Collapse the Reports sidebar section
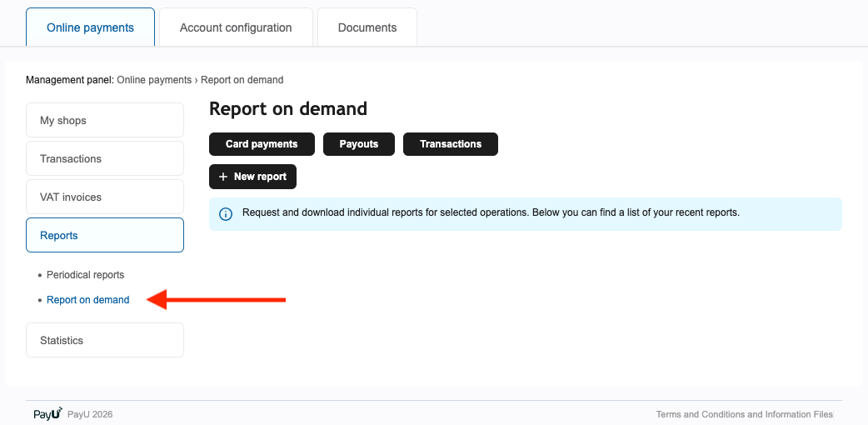868x425 pixels. (x=105, y=235)
